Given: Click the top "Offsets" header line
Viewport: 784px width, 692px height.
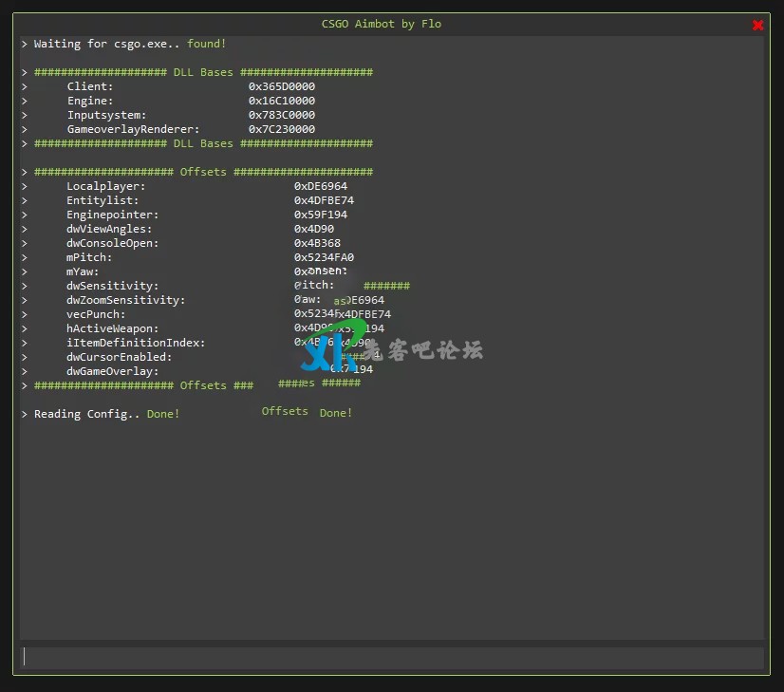Looking at the screenshot, I should [x=203, y=172].
